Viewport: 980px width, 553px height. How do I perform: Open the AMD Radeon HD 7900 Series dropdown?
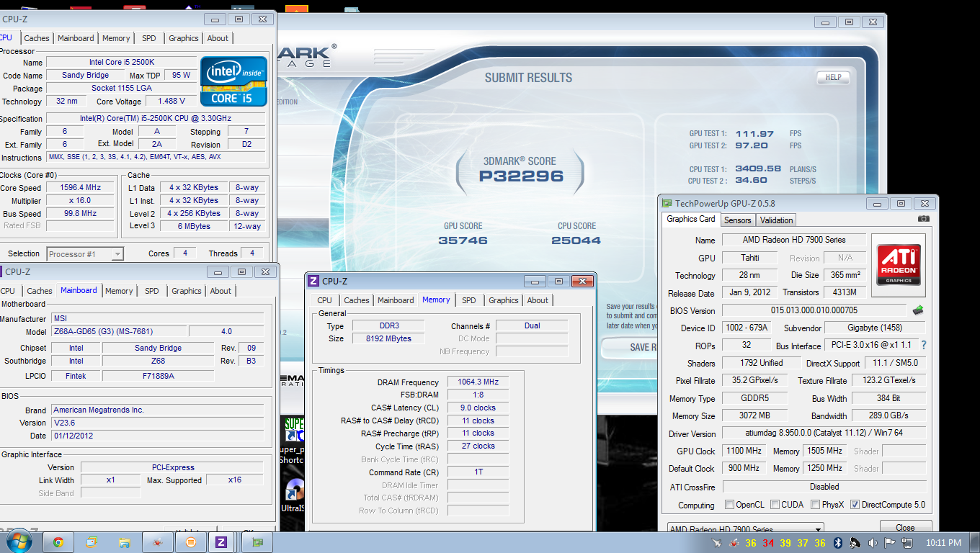click(x=746, y=529)
